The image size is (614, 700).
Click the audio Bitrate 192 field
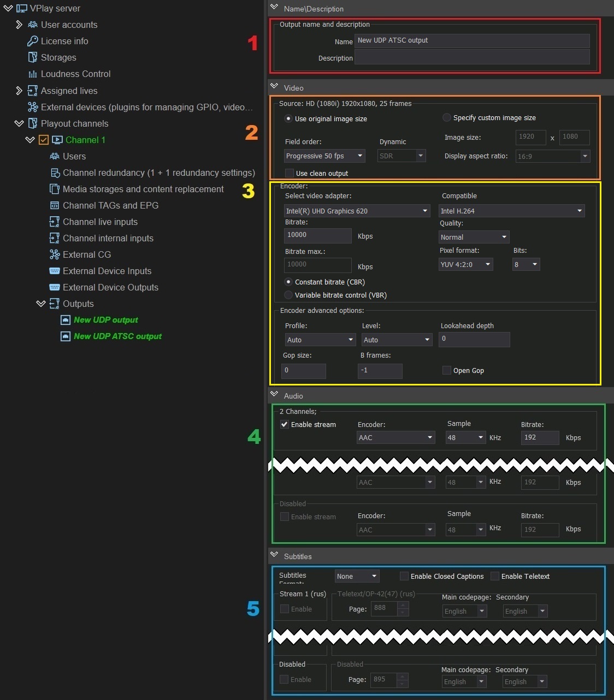(540, 437)
